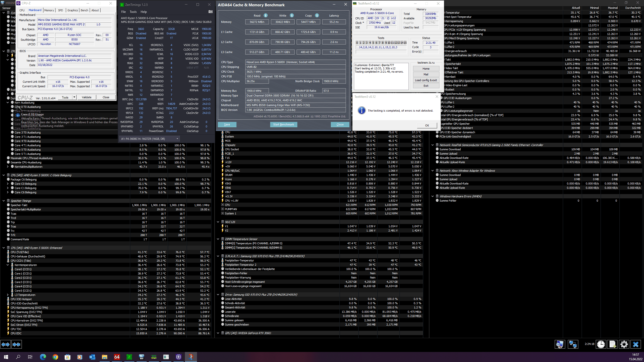Click AIDA64 Memory Read value 56272 MB/s
Screen dimensions: 644x362
click(x=257, y=22)
